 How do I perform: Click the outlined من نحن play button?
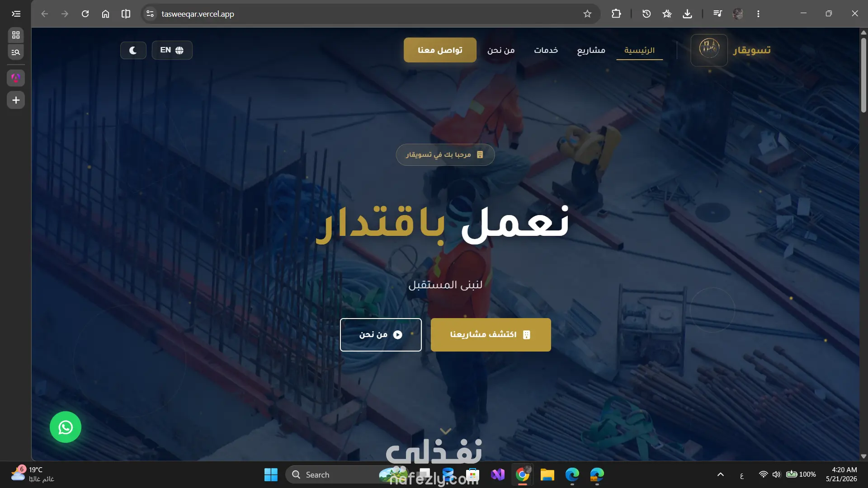[381, 335]
